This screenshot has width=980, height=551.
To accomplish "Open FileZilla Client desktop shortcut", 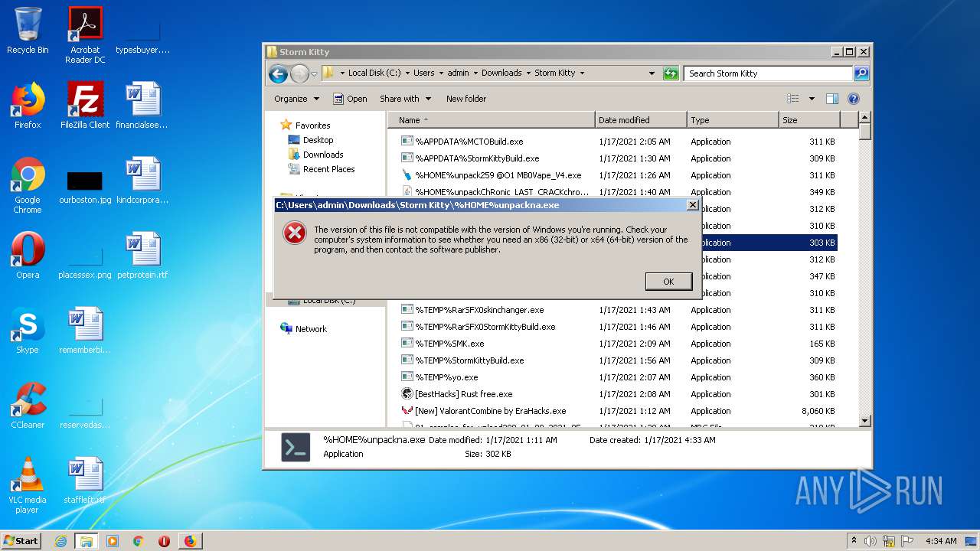I will coord(85,106).
